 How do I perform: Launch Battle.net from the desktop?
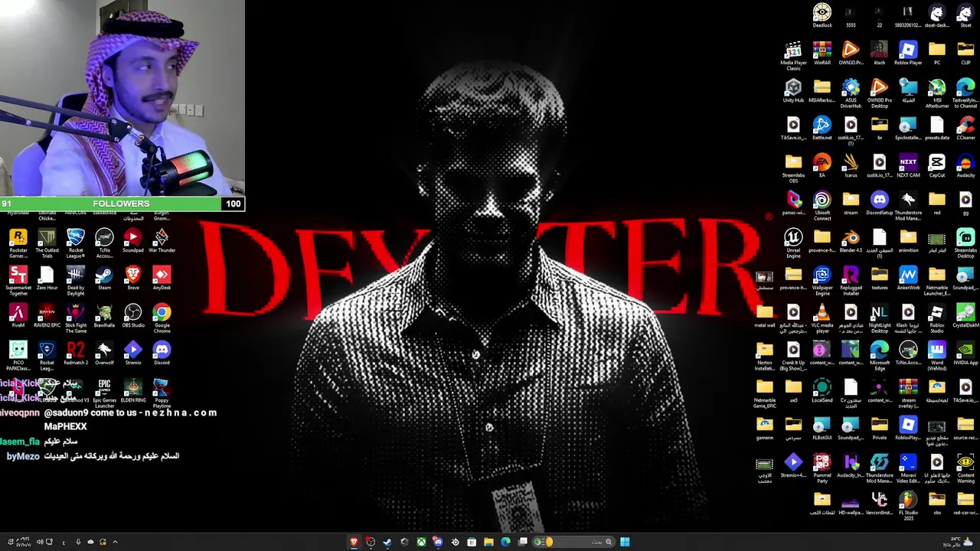[822, 128]
